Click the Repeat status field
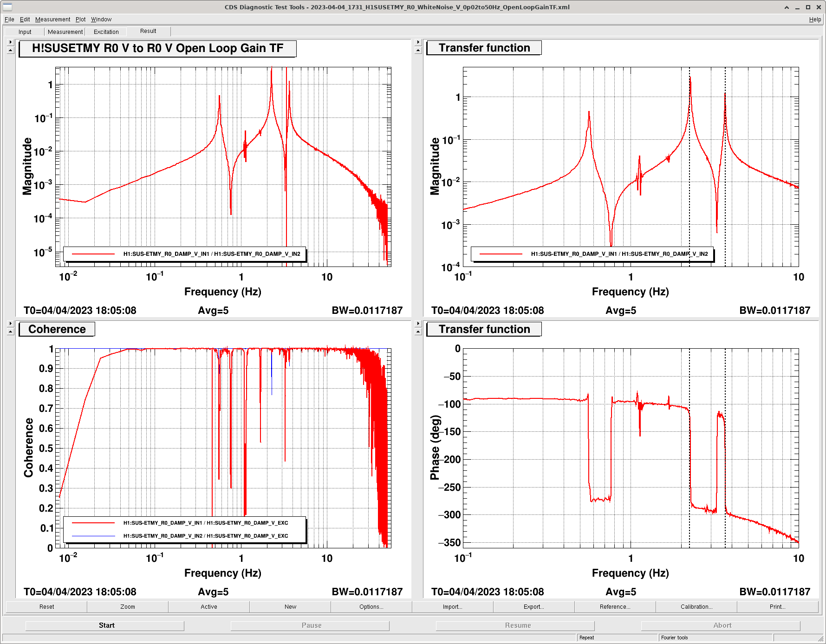The width and height of the screenshot is (826, 644). tap(617, 637)
